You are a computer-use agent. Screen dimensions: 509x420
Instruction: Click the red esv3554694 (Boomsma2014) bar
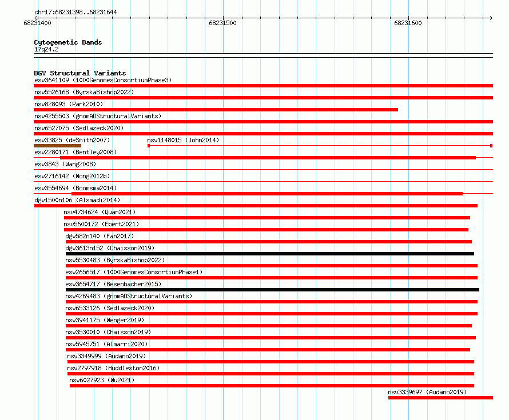tap(267, 194)
